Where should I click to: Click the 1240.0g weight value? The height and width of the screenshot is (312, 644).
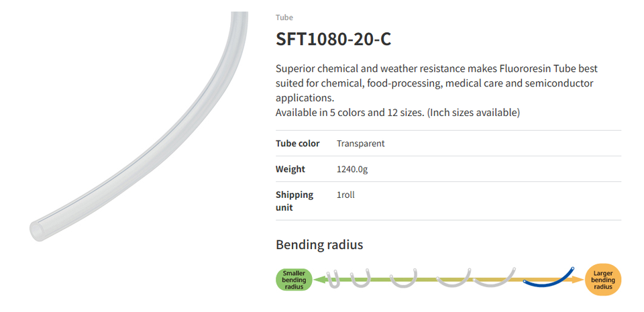352,169
